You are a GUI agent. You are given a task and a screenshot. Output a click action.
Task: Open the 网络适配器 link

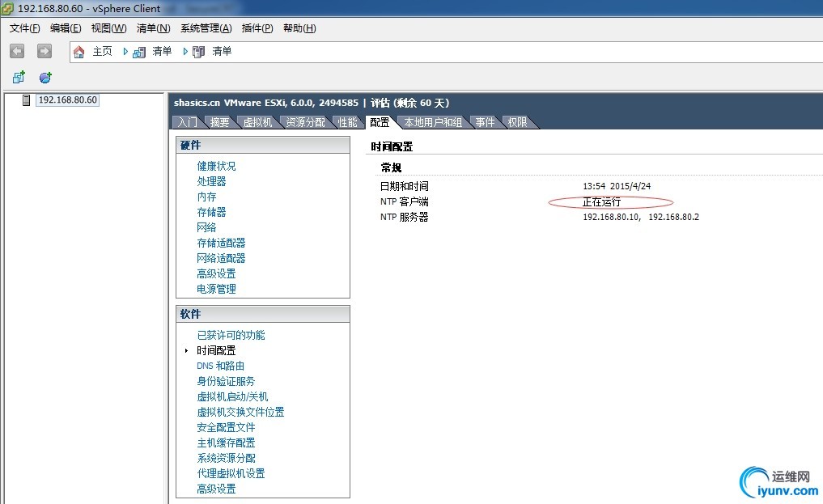pyautogui.click(x=221, y=258)
